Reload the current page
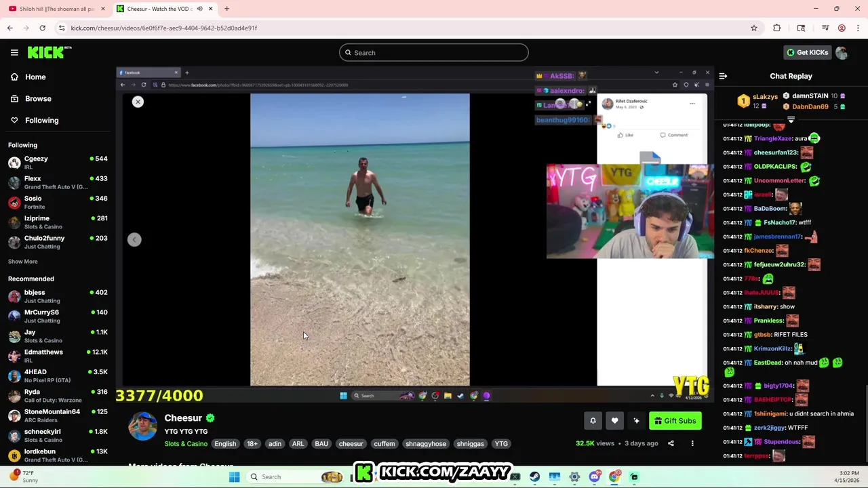 coord(42,28)
